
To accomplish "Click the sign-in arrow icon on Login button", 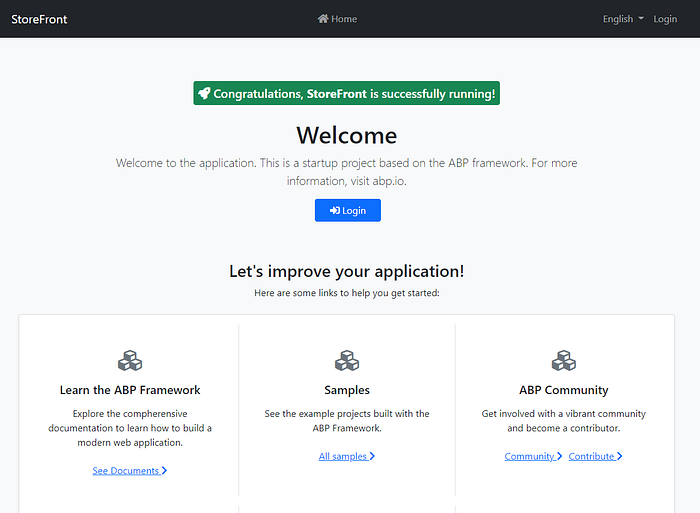I will tap(335, 210).
